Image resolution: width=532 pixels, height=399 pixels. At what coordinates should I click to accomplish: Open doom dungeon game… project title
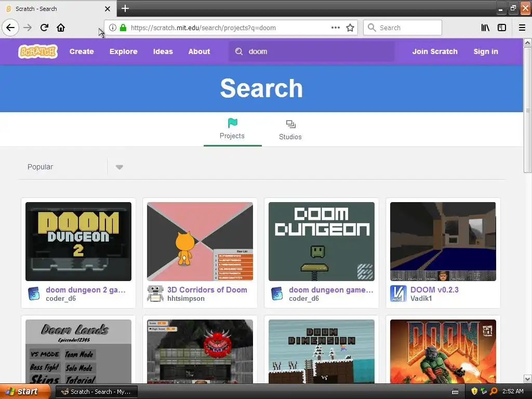(331, 290)
